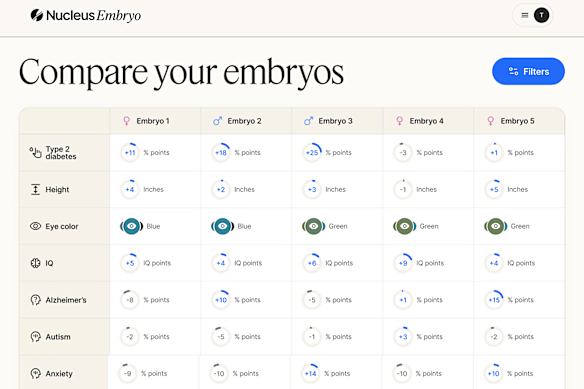584x389 pixels.
Task: Click Embryo 5 diabetes +1 gauge
Action: (x=494, y=152)
